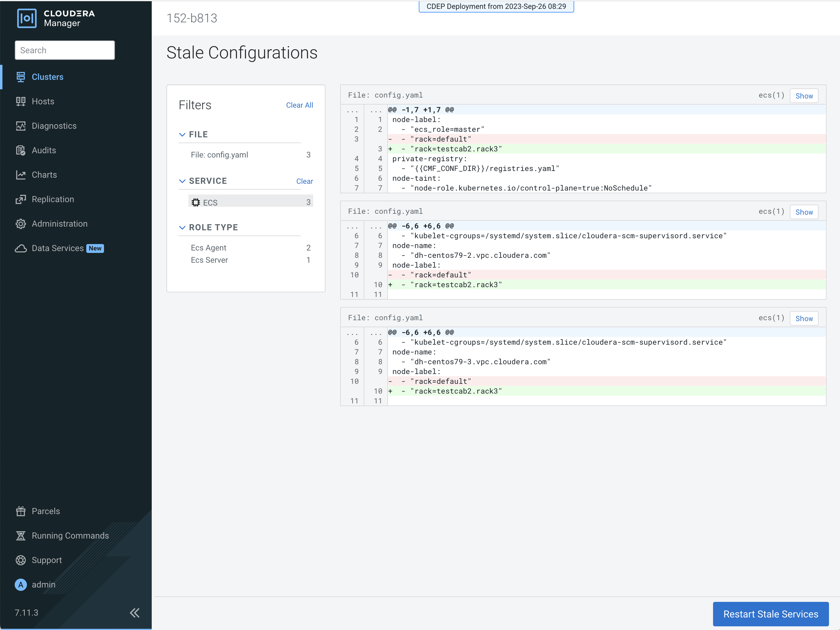Click the sidebar Search field
This screenshot has height=630, width=840.
(65, 50)
